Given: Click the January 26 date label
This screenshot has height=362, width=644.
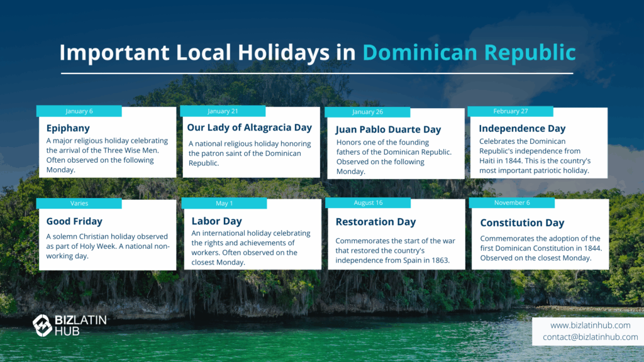Looking at the screenshot, I should [367, 112].
